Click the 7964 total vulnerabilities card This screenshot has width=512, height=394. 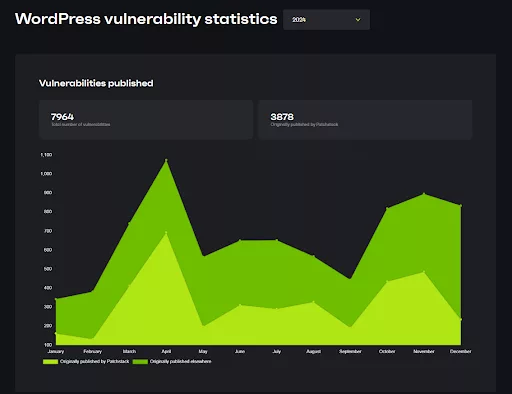[146, 120]
